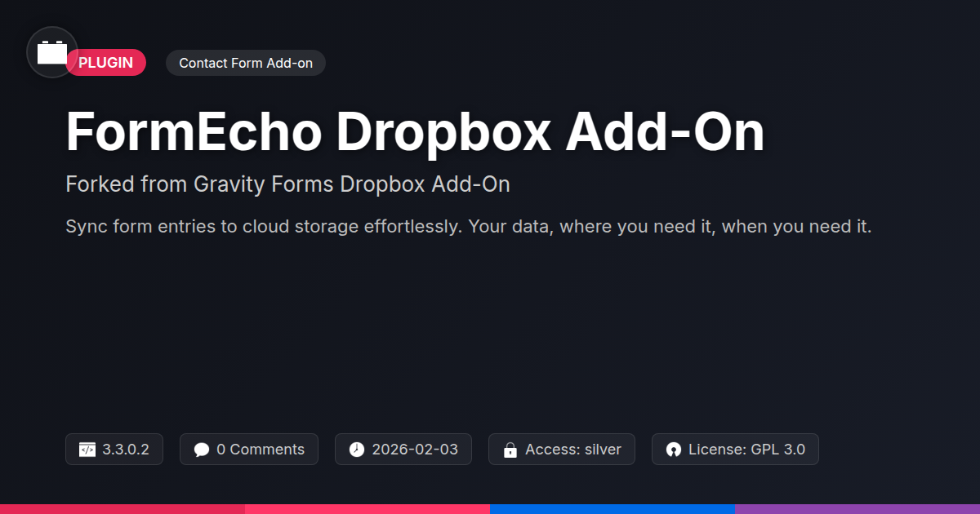Click the plugin brick icon in the circle
The height and width of the screenshot is (514, 980).
coord(52,52)
